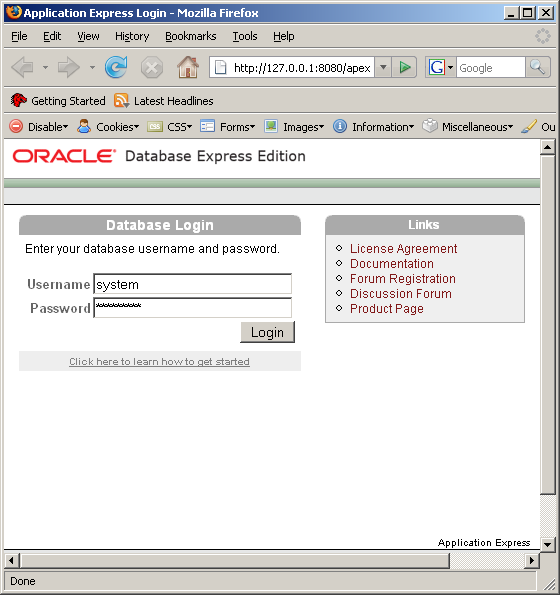Open the Disable web developer menu
560x595 pixels.
(38, 127)
